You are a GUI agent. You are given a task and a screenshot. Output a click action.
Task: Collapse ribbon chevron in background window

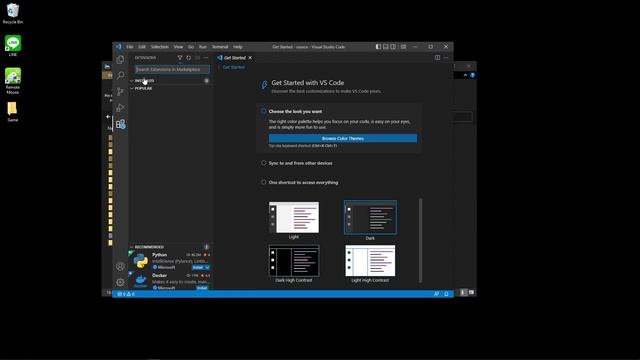[x=465, y=75]
